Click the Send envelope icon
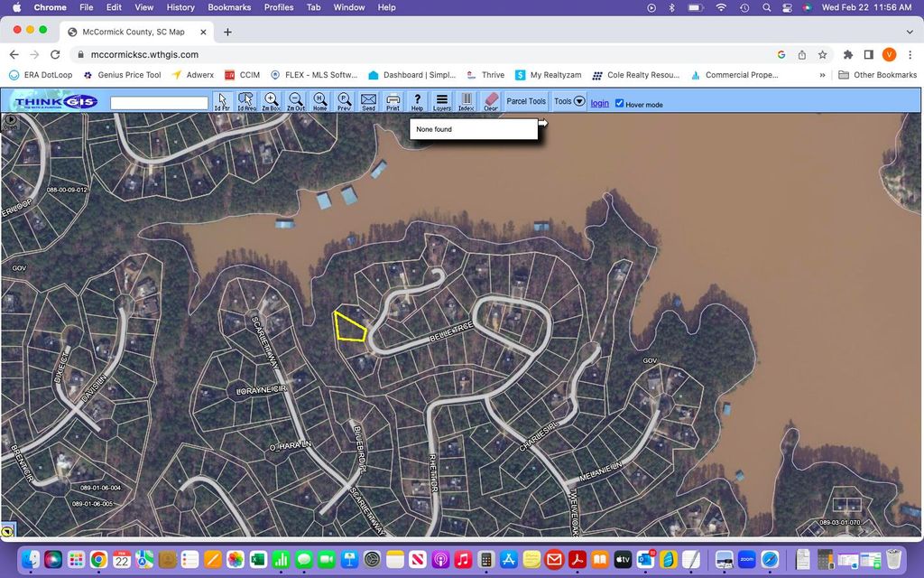This screenshot has width=924, height=578. coord(368,101)
